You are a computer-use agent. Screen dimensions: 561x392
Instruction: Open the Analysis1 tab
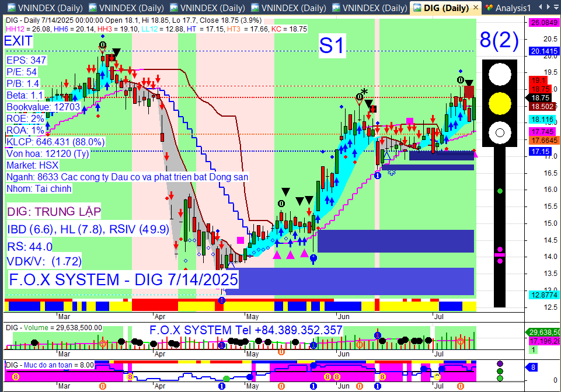pos(513,8)
